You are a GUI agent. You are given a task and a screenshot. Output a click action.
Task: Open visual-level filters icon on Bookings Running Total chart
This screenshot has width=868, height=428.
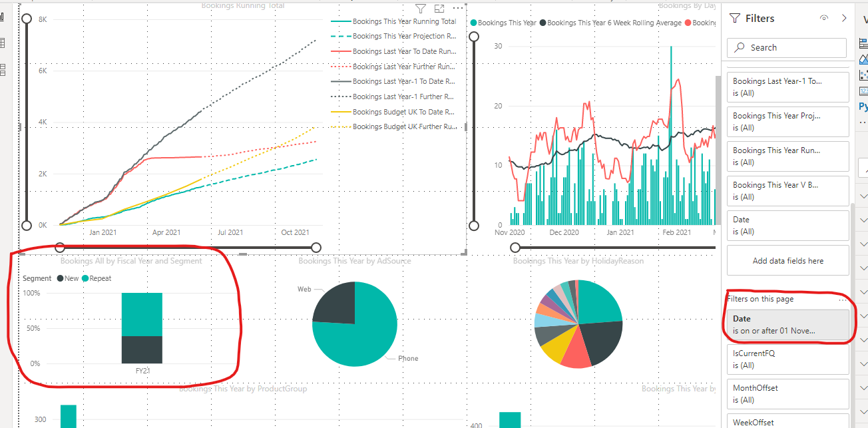pyautogui.click(x=421, y=9)
